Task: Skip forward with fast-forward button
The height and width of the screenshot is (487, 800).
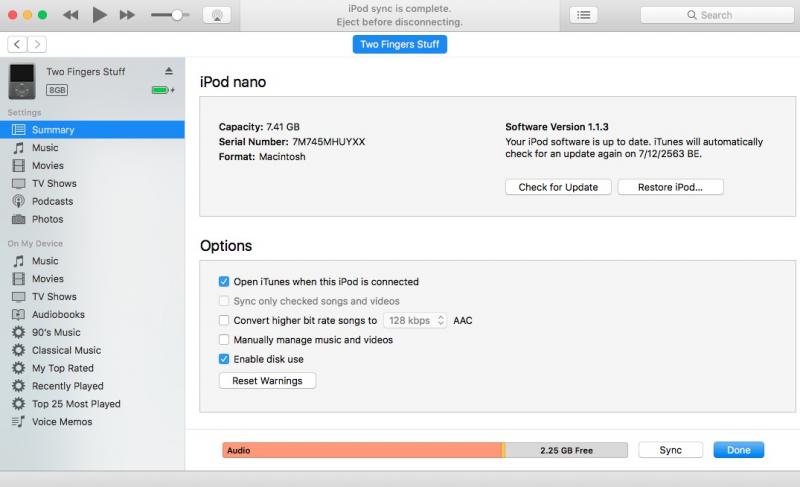Action: coord(127,15)
